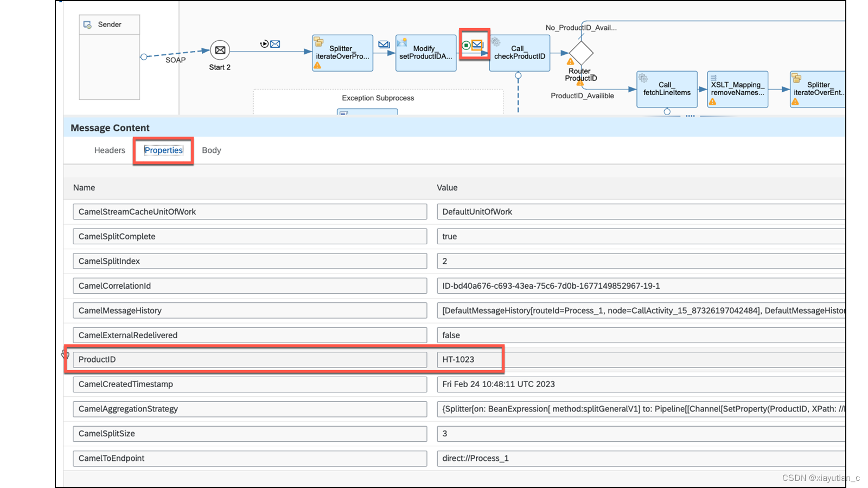This screenshot has width=868, height=488.
Task: Click the DefaultUnitOfWork value field
Action: 641,212
